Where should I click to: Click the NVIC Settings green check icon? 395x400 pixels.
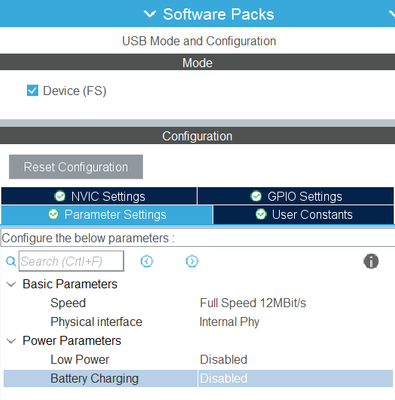point(60,196)
